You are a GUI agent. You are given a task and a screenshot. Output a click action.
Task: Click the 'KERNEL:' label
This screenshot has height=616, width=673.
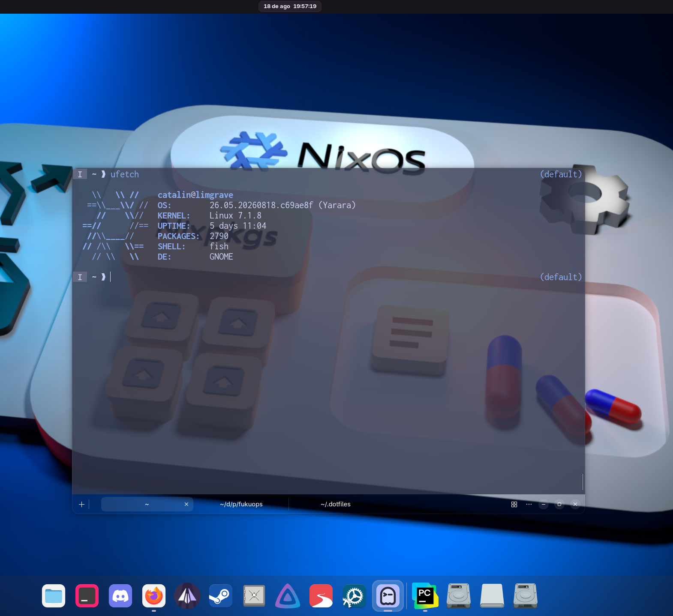(174, 215)
